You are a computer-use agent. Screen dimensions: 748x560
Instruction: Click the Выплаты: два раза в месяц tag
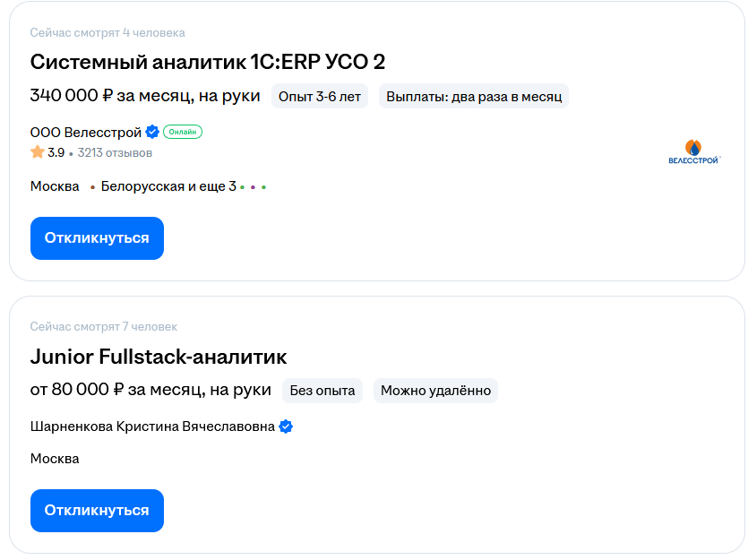[x=473, y=95]
